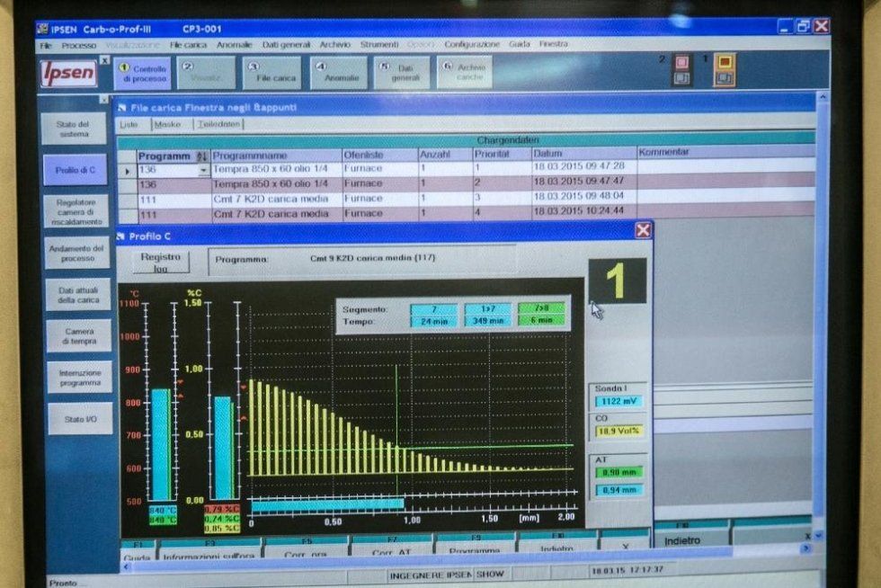Select the bottom furnace 1 monitor icon
The image size is (881, 588).
click(725, 78)
